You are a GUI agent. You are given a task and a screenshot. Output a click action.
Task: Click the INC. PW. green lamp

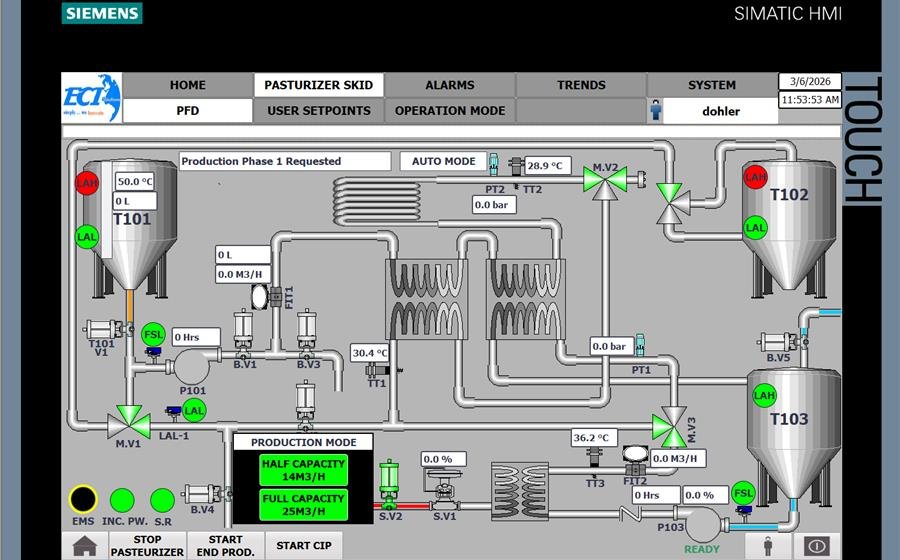point(122,500)
